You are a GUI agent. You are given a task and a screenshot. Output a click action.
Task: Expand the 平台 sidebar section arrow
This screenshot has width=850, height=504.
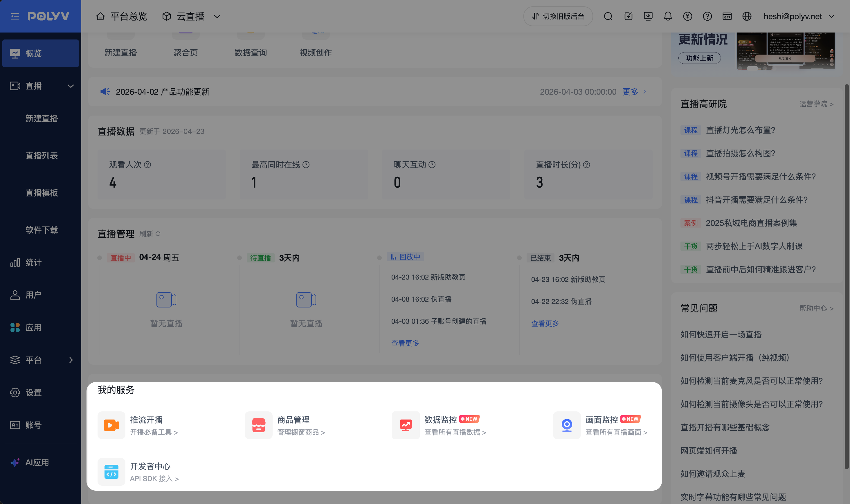click(x=71, y=360)
